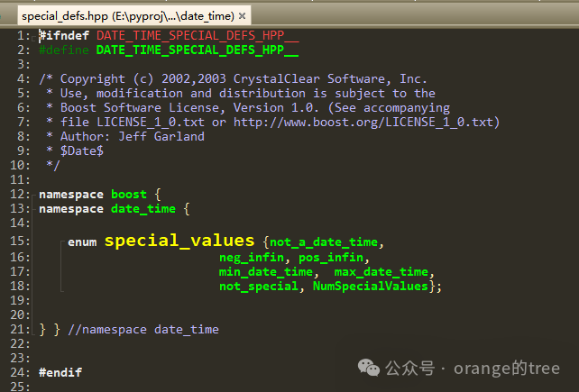This screenshot has width=579, height=392.
Task: Click line number 25 in the gutter
Action: [x=21, y=387]
